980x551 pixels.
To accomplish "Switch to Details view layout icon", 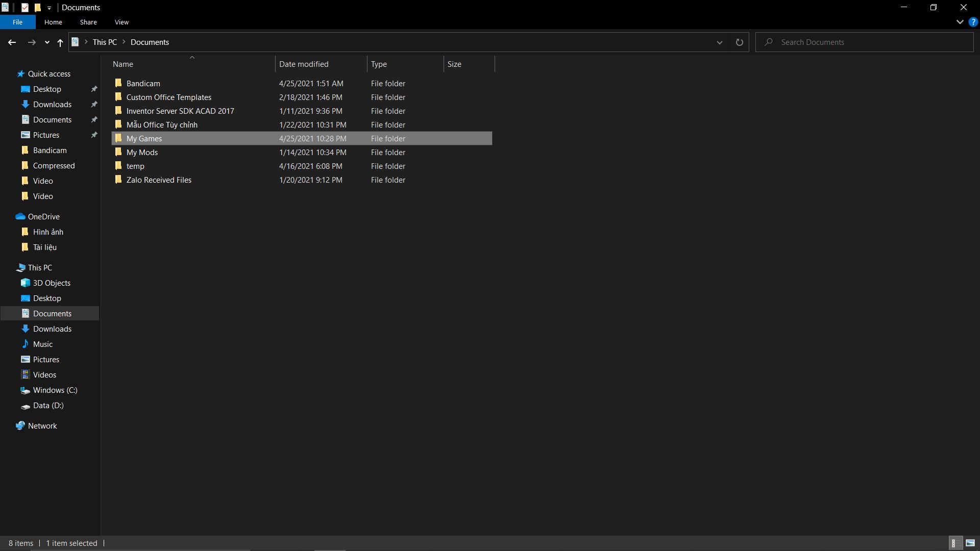I will point(953,543).
